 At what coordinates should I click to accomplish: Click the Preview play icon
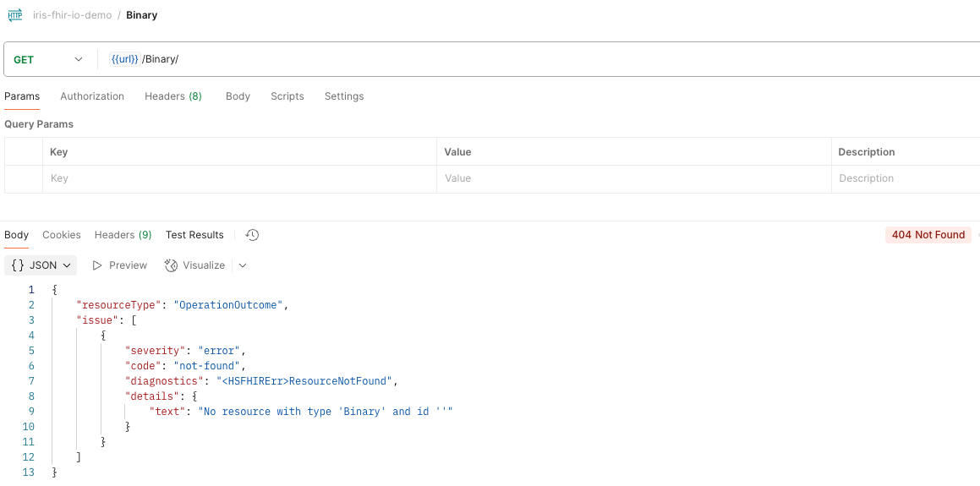97,265
